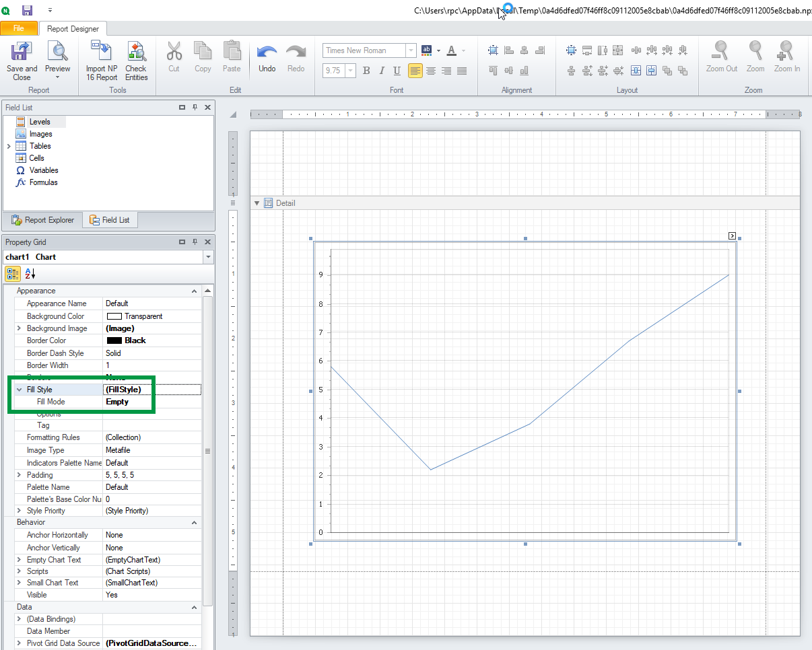
Task: Click the Zoom Out magnifier
Action: coord(721,52)
